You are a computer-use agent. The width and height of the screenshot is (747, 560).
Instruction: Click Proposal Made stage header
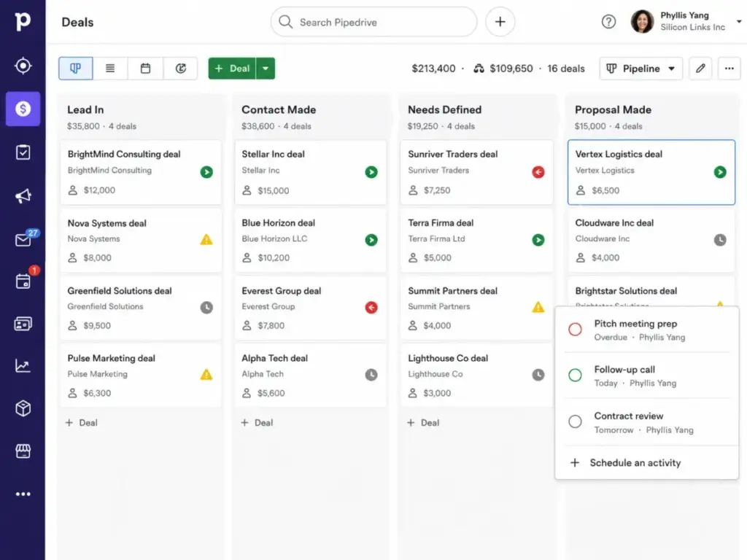[x=613, y=110]
